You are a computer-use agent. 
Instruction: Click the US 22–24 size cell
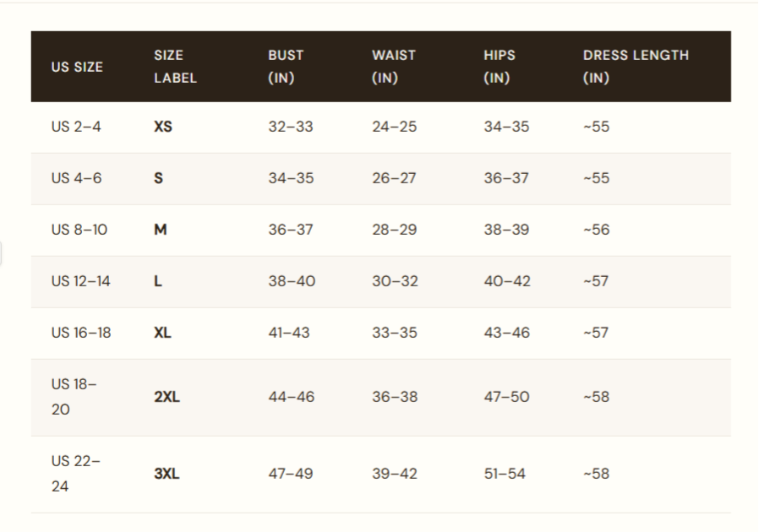(75, 474)
